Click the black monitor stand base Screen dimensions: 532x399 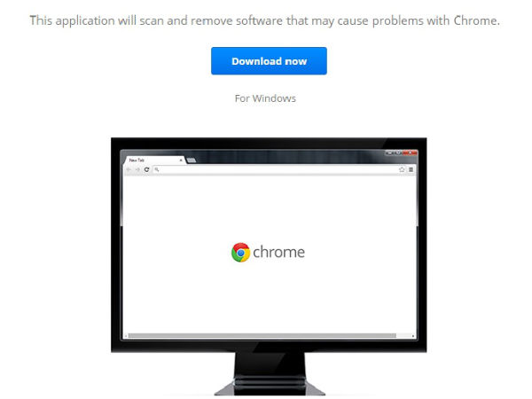point(270,387)
